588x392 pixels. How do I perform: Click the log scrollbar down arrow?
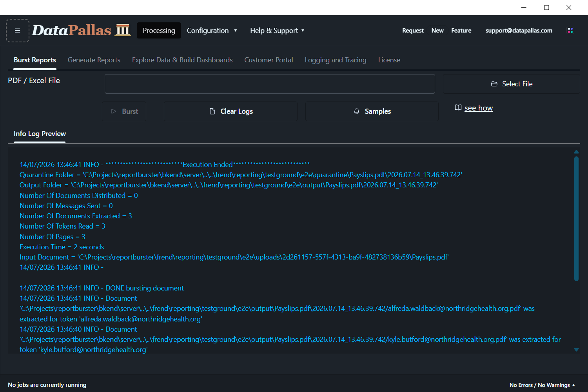[x=576, y=350]
